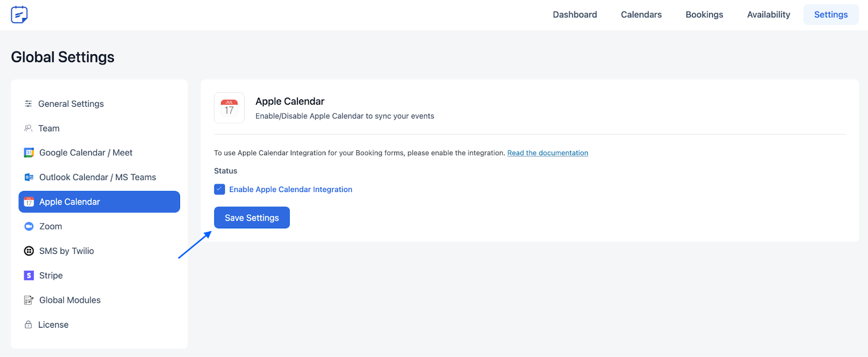This screenshot has height=357, width=868.
Task: Click the Global Settings heading
Action: tap(63, 57)
